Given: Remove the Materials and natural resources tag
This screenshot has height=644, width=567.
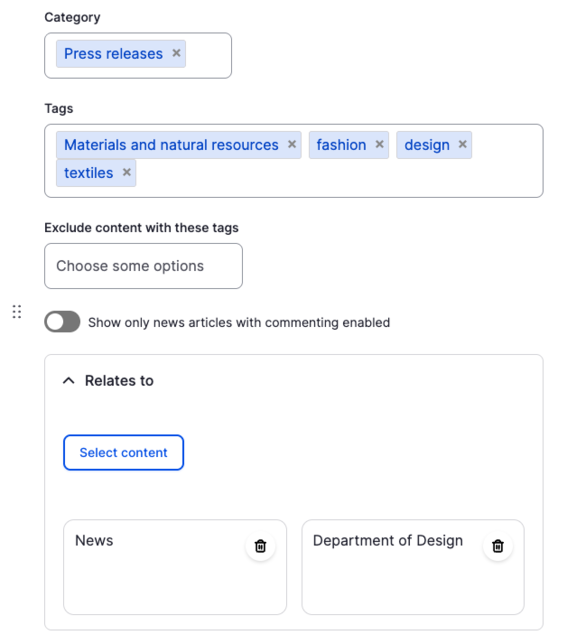Looking at the screenshot, I should pyautogui.click(x=292, y=144).
